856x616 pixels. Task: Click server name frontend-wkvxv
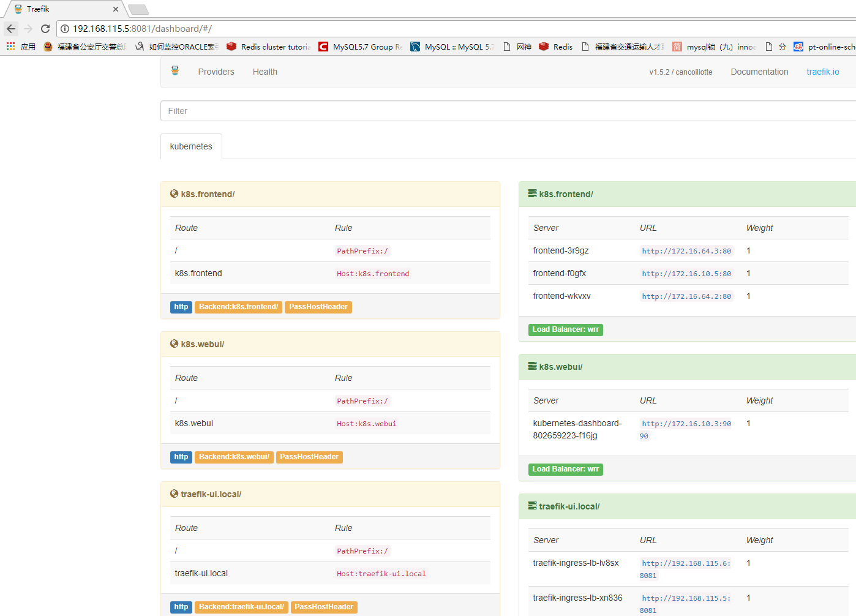click(562, 296)
